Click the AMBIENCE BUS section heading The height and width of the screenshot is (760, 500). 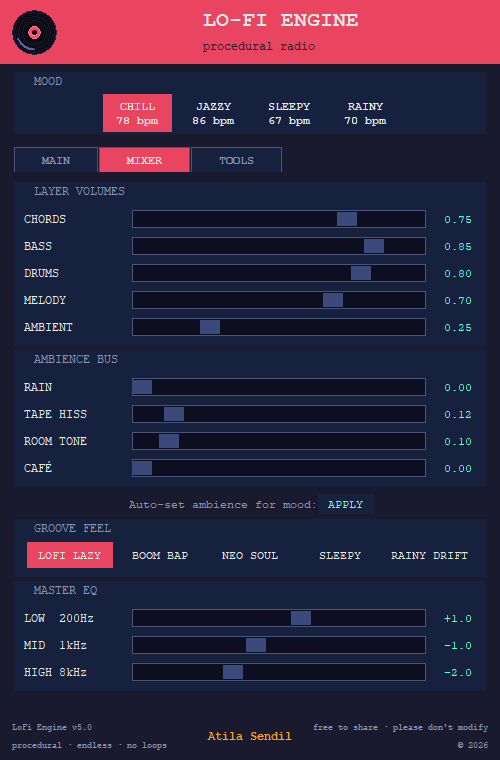click(76, 359)
